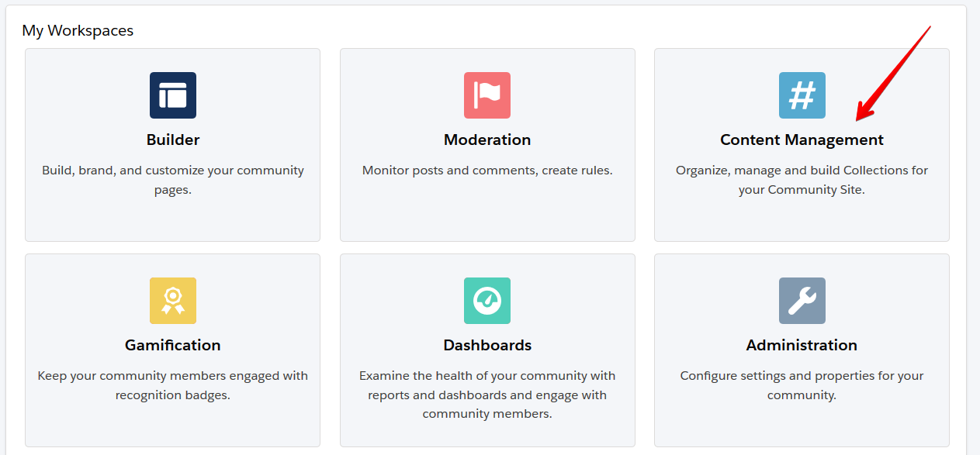Click the "recognition badges" description text

coord(172,395)
